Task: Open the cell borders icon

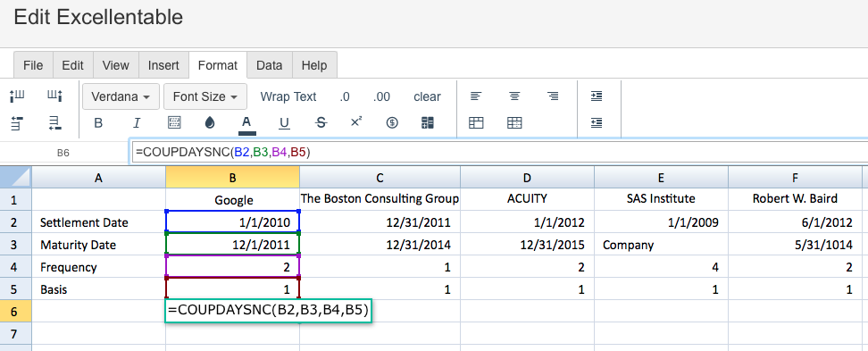Action: (174, 123)
